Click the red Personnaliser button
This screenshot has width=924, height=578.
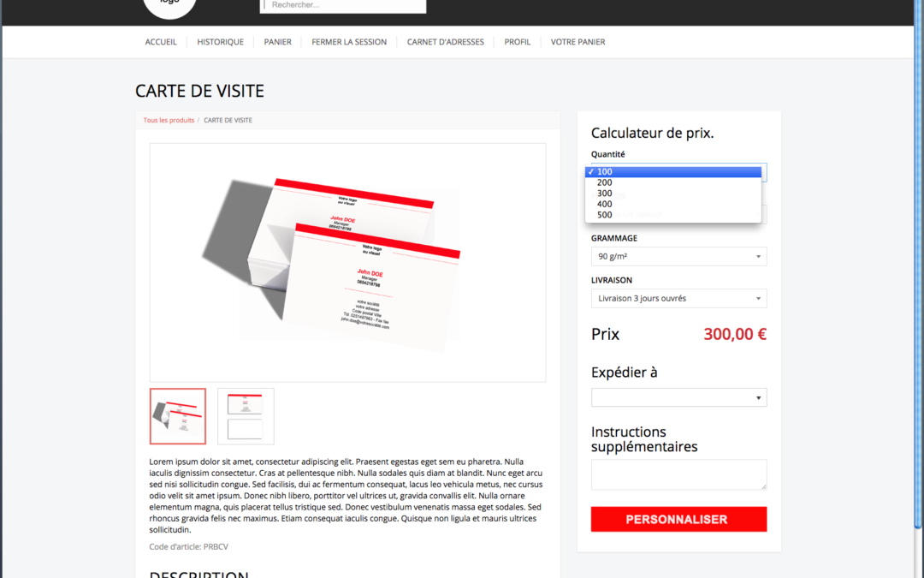[678, 519]
